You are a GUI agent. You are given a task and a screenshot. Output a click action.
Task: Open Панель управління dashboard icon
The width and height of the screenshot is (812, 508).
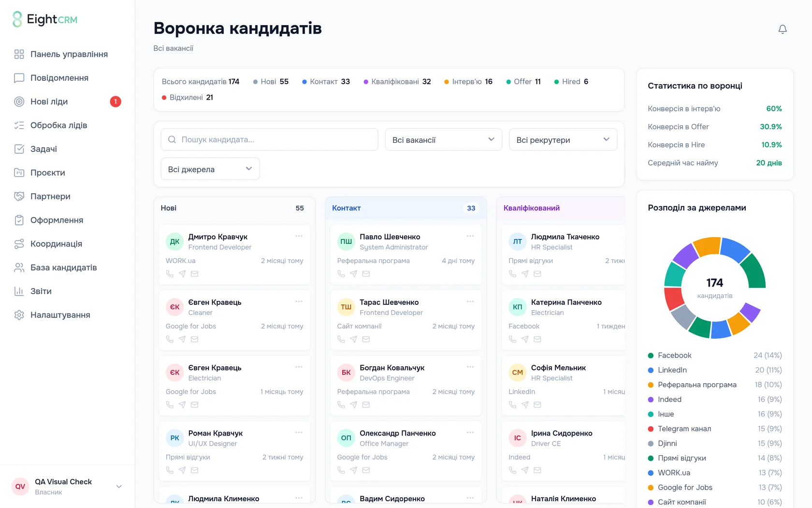pyautogui.click(x=19, y=54)
